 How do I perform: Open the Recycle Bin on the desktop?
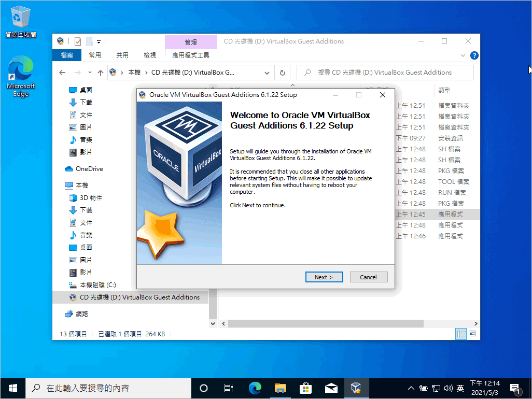[x=20, y=16]
